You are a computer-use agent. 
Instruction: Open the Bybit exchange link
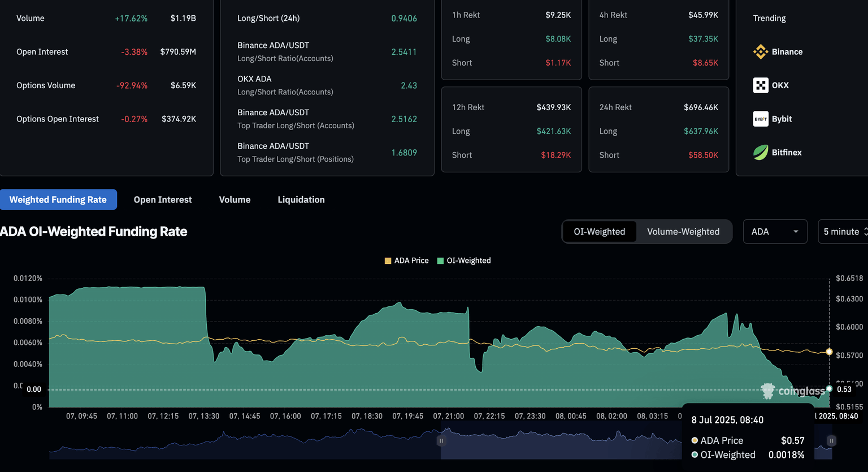pyautogui.click(x=782, y=119)
